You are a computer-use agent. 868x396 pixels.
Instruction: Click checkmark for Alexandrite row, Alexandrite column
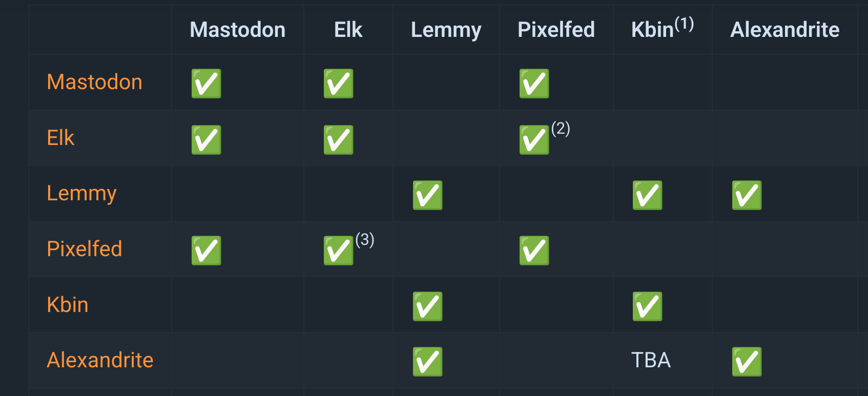click(747, 362)
